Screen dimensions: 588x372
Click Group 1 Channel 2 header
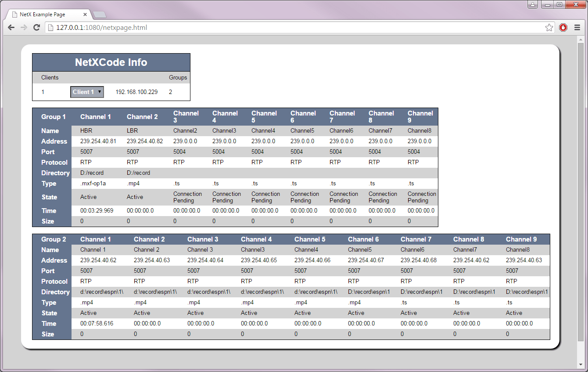pyautogui.click(x=142, y=117)
